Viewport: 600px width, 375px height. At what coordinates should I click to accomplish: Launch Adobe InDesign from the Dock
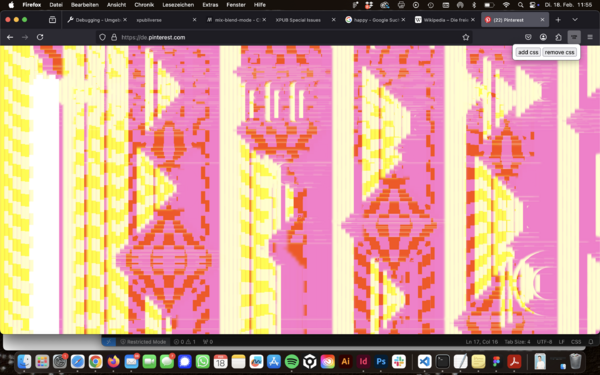pyautogui.click(x=363, y=361)
